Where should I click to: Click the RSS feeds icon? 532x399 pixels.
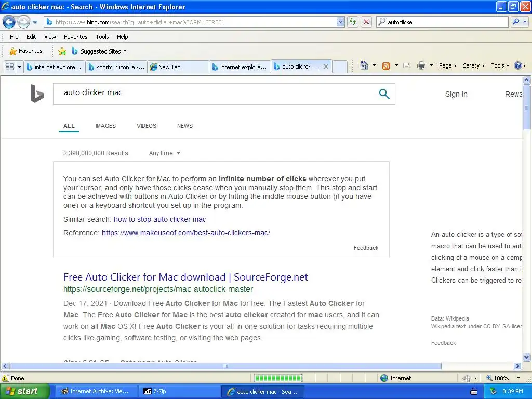coord(386,66)
